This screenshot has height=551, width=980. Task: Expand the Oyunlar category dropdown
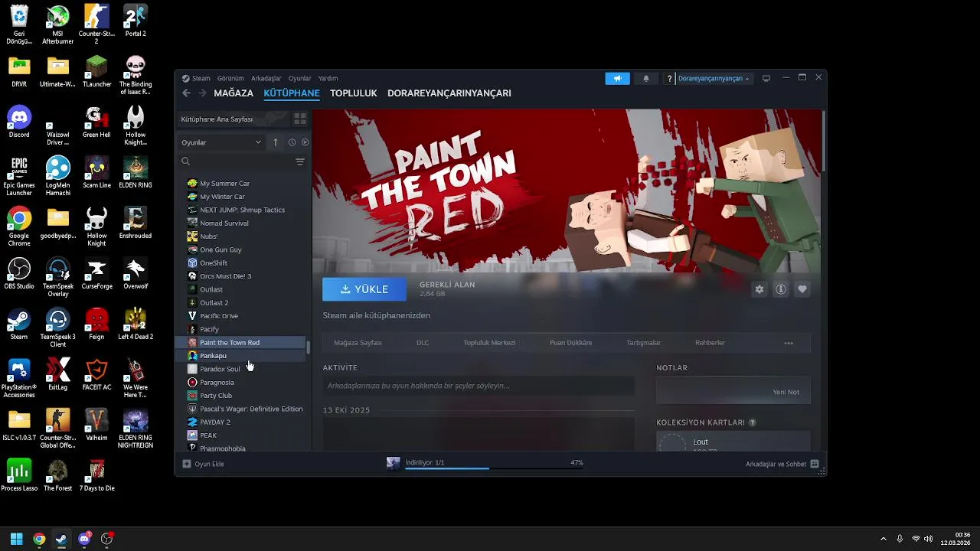221,142
